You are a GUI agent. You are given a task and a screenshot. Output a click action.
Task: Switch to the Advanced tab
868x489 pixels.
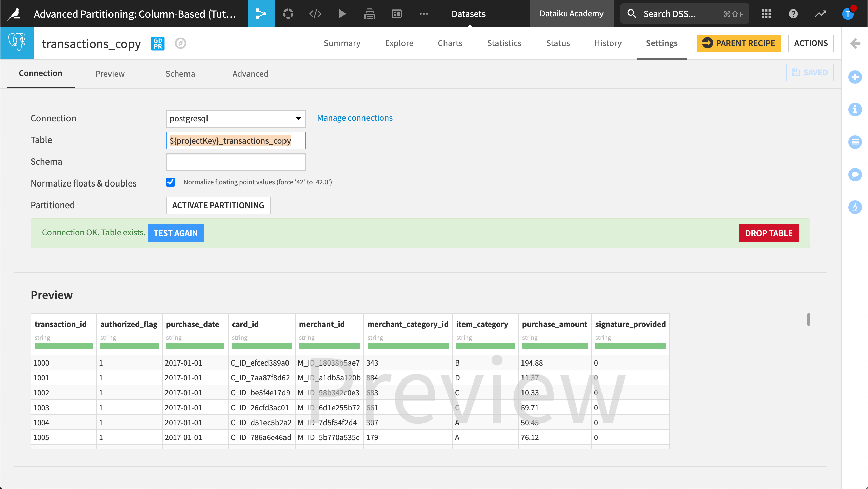point(250,74)
